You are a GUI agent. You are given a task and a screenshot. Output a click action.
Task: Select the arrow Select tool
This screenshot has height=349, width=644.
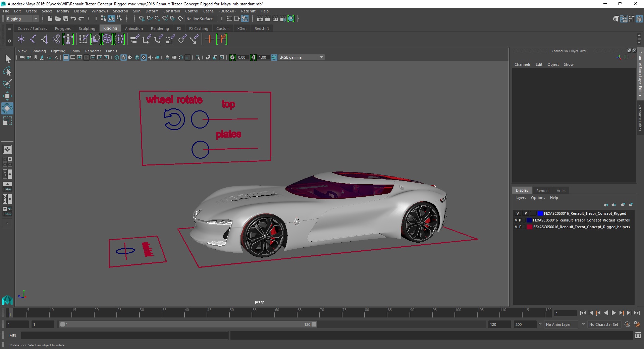click(x=7, y=59)
